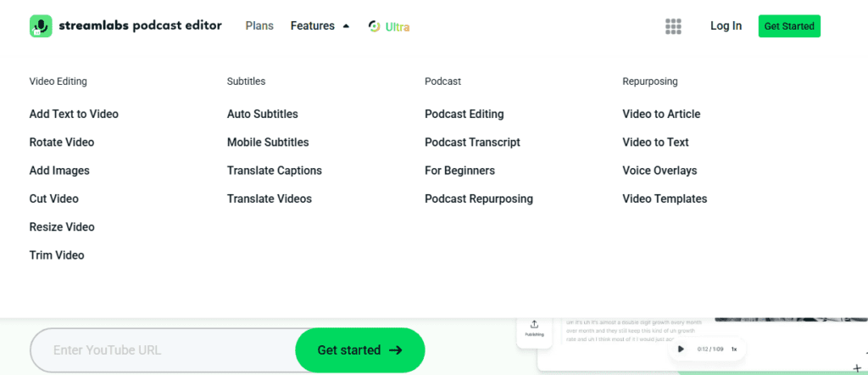Open For Beginners page
Image resolution: width=868 pixels, height=375 pixels.
click(x=460, y=171)
